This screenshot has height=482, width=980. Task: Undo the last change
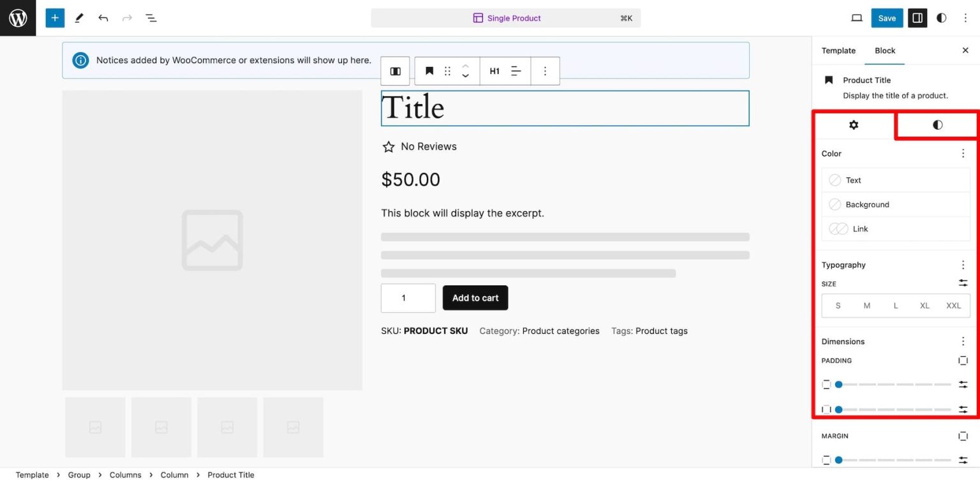click(103, 18)
